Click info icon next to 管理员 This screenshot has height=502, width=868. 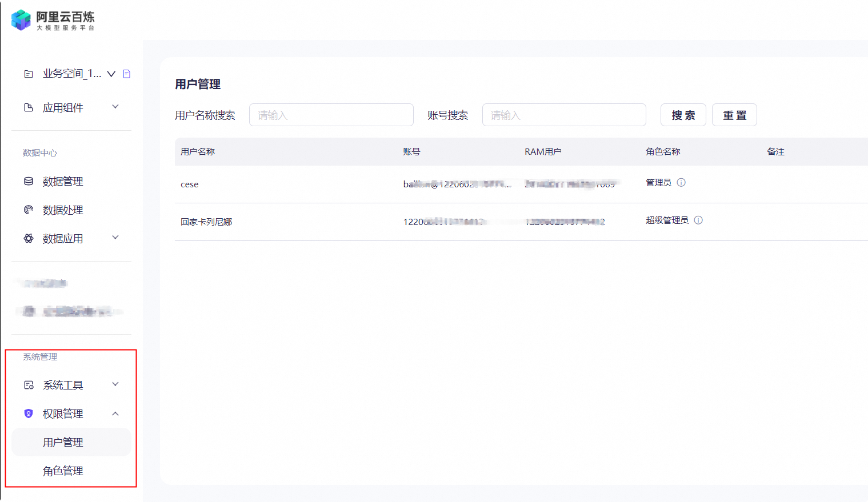[681, 182]
